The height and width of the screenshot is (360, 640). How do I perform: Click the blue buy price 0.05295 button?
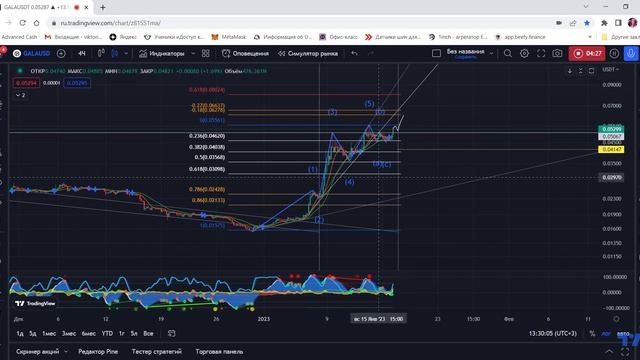(x=77, y=83)
